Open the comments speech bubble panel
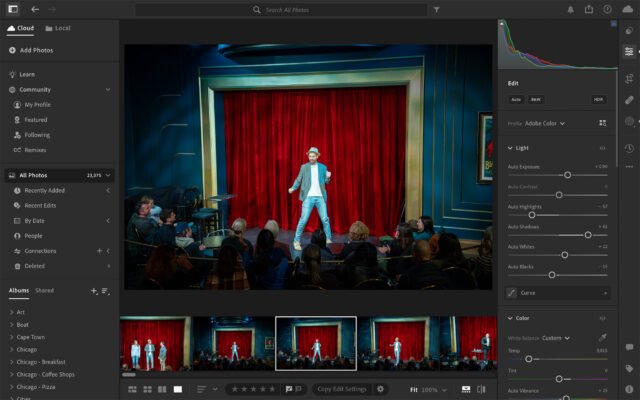 click(629, 347)
